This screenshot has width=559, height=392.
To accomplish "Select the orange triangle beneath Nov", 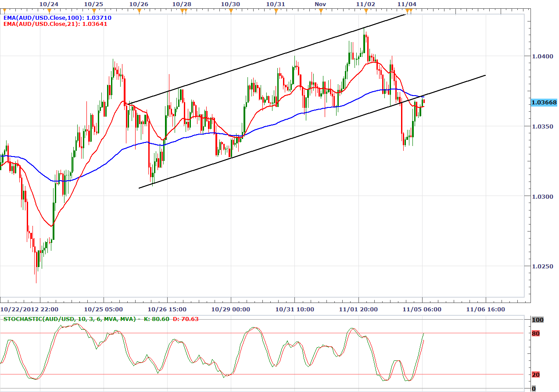I will (321, 11).
